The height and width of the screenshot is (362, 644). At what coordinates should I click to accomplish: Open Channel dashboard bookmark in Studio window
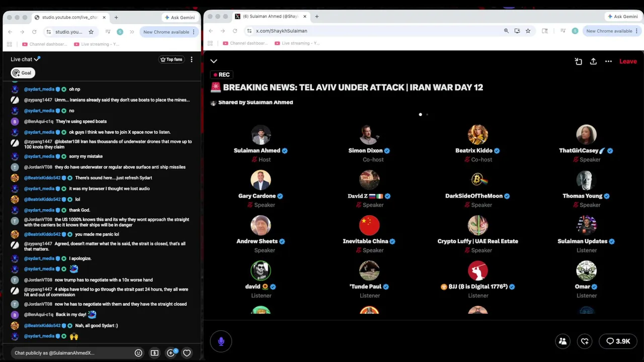point(44,44)
